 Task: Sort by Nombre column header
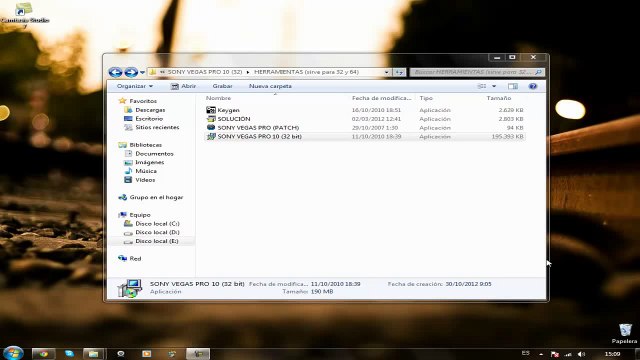tap(218, 98)
